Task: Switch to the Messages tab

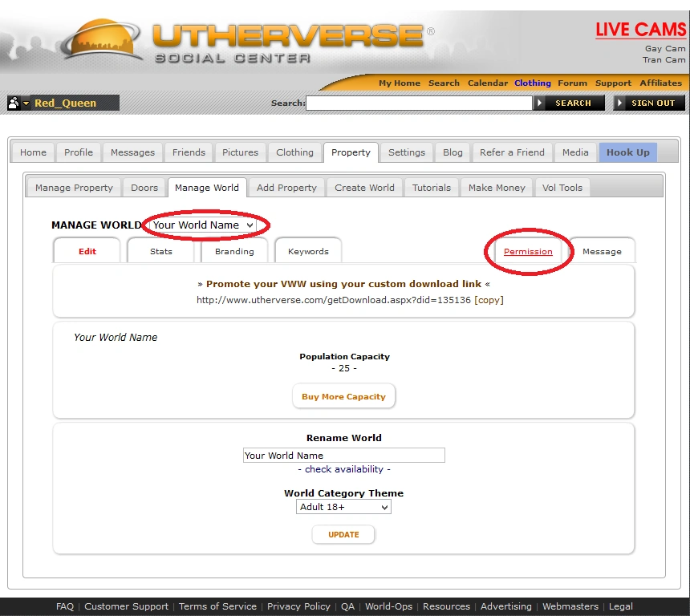Action: (132, 152)
